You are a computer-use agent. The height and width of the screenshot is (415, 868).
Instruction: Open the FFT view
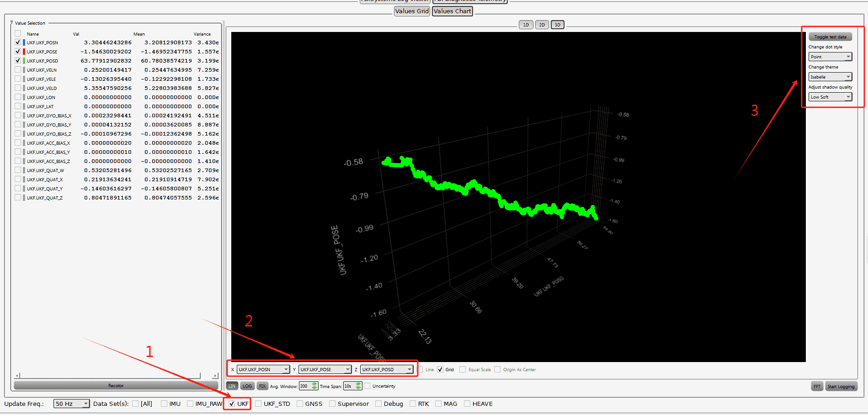[x=817, y=387]
